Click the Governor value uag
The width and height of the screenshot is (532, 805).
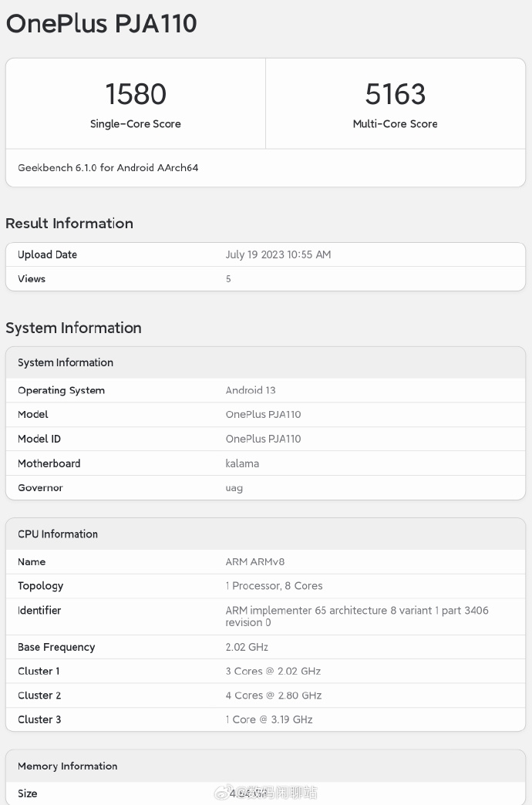[x=234, y=488]
